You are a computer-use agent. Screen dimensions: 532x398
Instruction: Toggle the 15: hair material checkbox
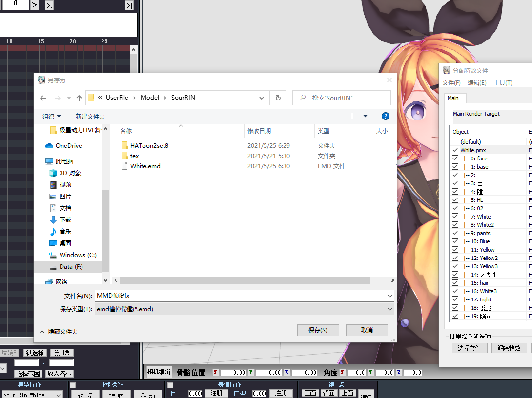[x=455, y=283]
